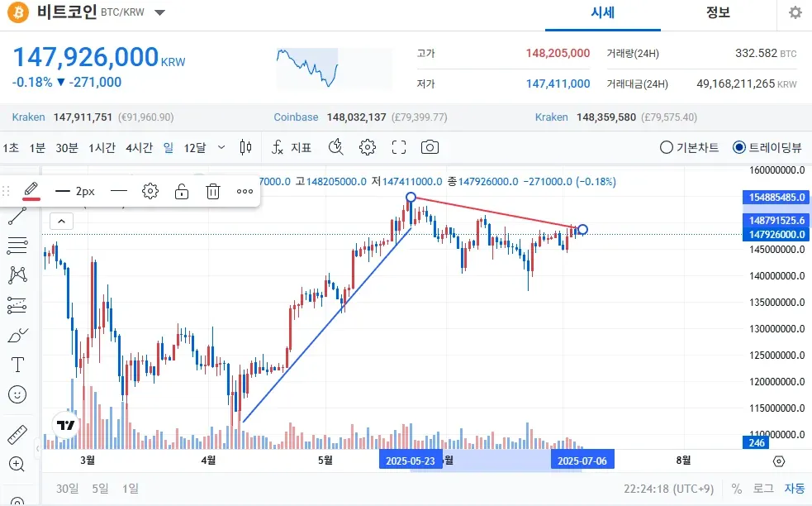The height and width of the screenshot is (506, 812).
Task: Toggle the 로그 scale option
Action: coord(762,488)
